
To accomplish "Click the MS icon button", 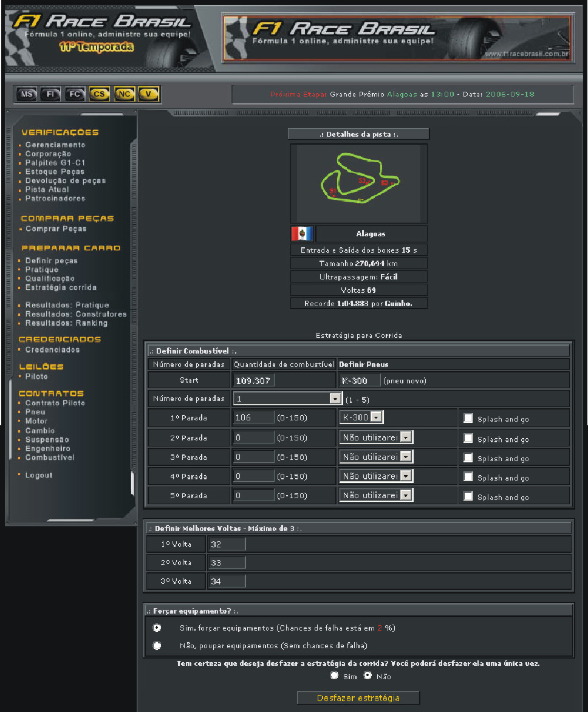I will point(26,94).
